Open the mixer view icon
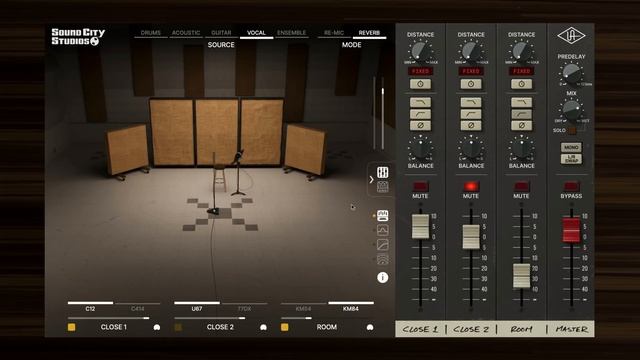 (382, 172)
